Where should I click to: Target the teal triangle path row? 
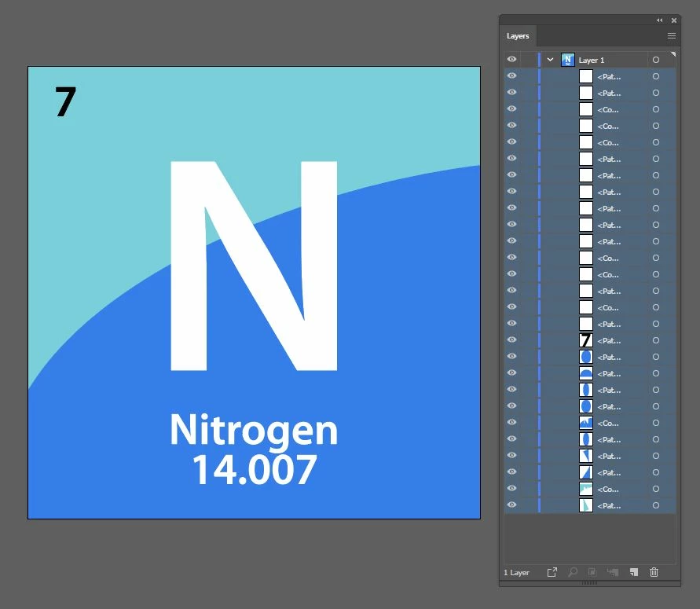(x=656, y=505)
